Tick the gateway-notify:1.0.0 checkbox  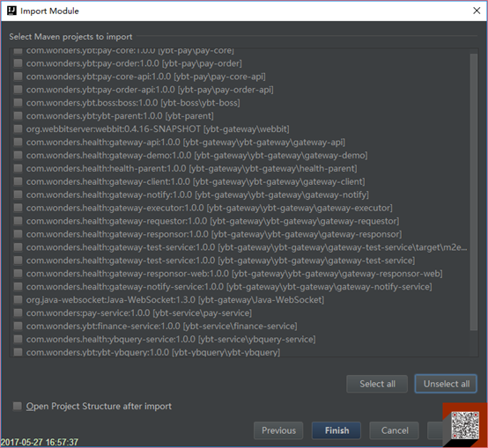pyautogui.click(x=18, y=195)
